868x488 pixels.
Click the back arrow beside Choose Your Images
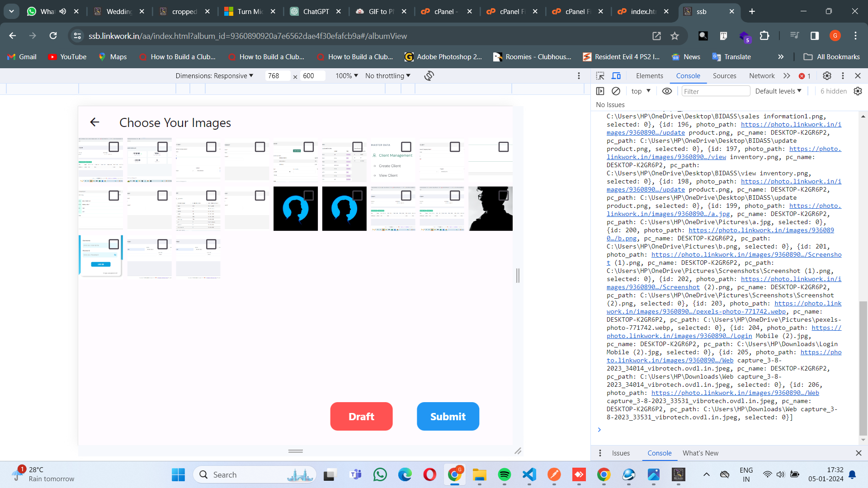94,122
